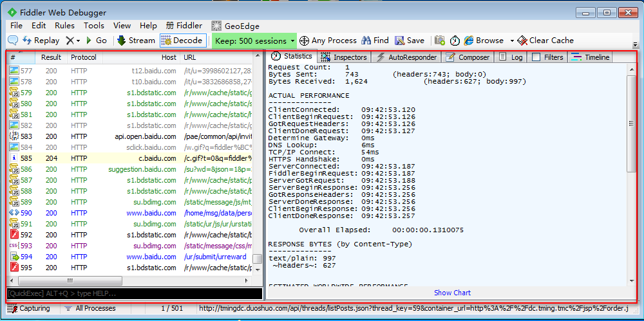Screen dimensions: 644x321
Task: Click session 591 JS script icon
Action: pos(14,224)
